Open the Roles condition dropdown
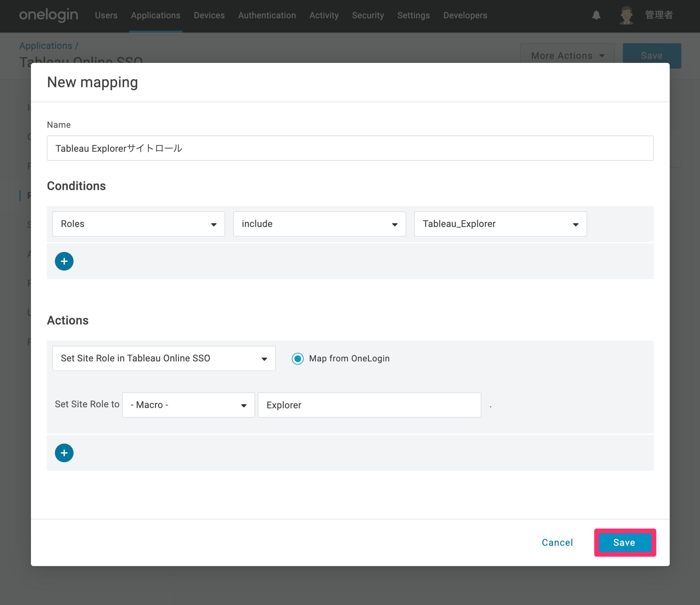 click(138, 224)
